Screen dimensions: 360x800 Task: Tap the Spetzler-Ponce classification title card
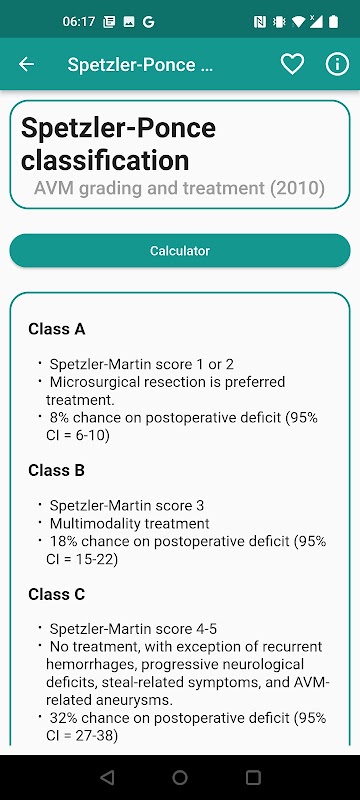[180, 155]
